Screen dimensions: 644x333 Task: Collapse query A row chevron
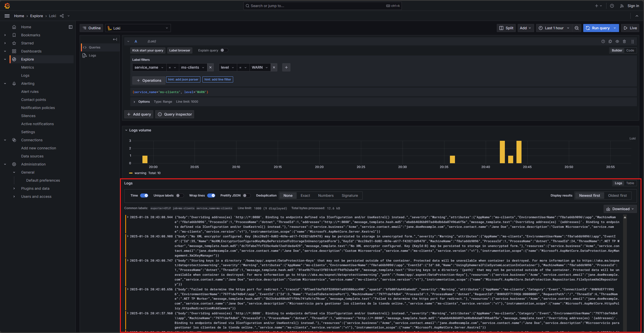[128, 41]
